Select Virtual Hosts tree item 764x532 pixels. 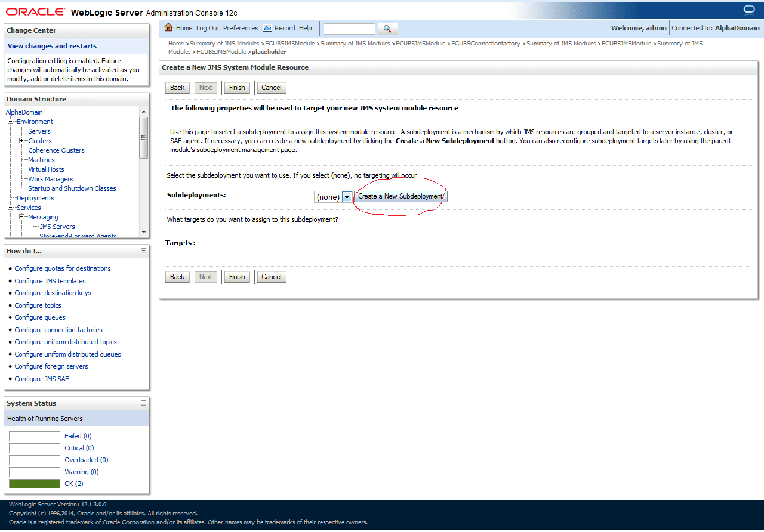point(46,169)
